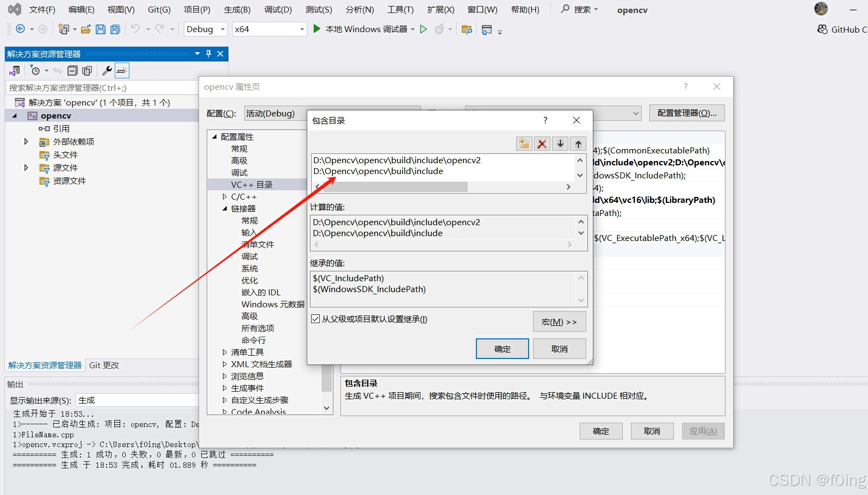
Task: Click the redo arrow icon
Action: 159,29
